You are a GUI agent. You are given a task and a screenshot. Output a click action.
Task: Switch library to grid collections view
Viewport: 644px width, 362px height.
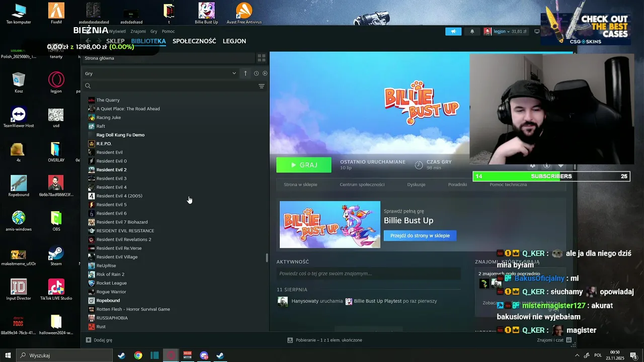click(261, 58)
